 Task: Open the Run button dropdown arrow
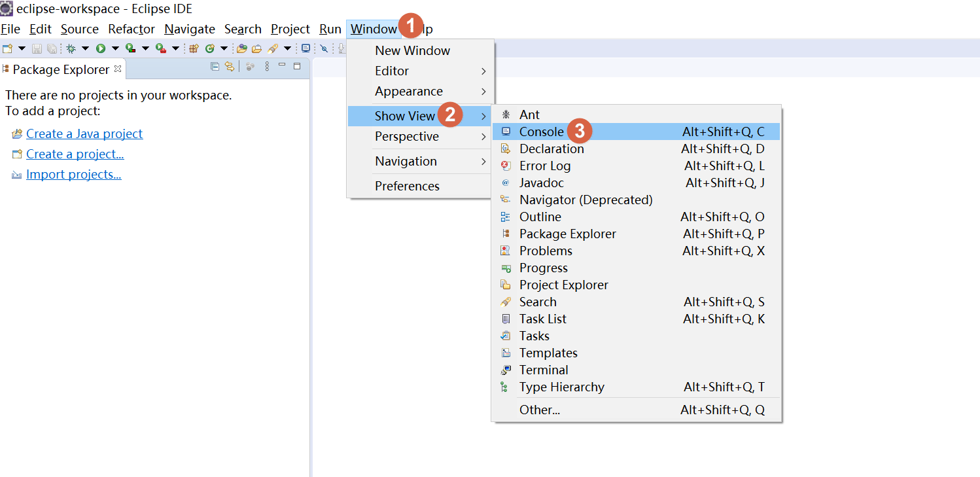[x=115, y=48]
